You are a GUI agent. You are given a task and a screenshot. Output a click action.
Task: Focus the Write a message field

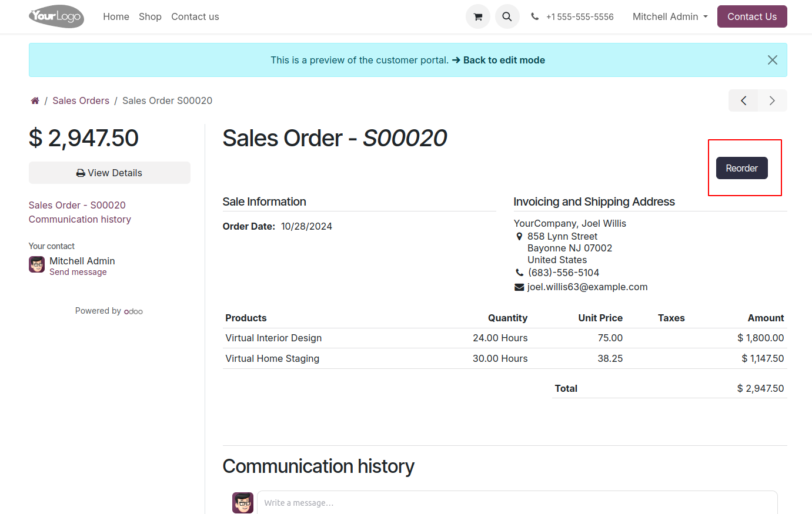(517, 503)
